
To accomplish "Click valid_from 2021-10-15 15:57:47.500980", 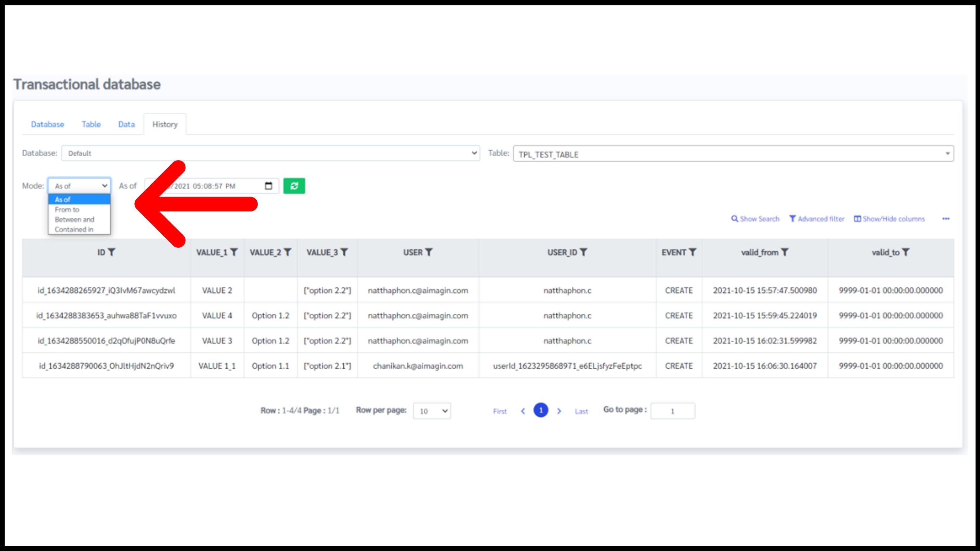I will coord(765,290).
